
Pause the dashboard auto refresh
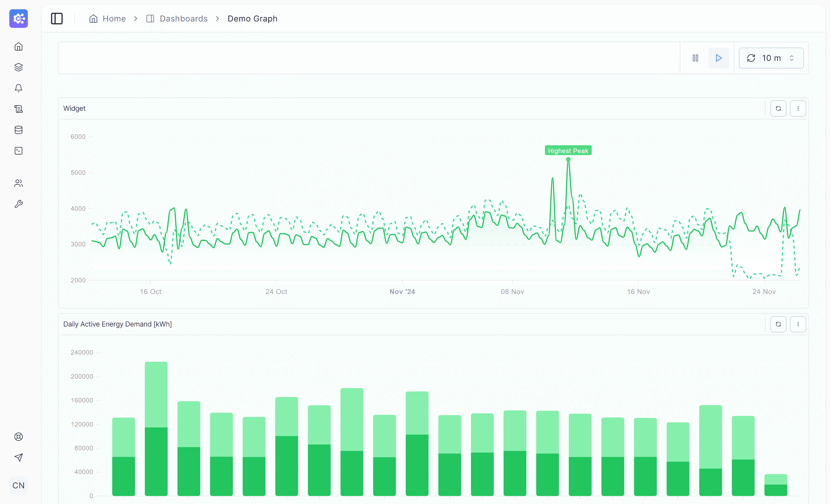pos(695,58)
